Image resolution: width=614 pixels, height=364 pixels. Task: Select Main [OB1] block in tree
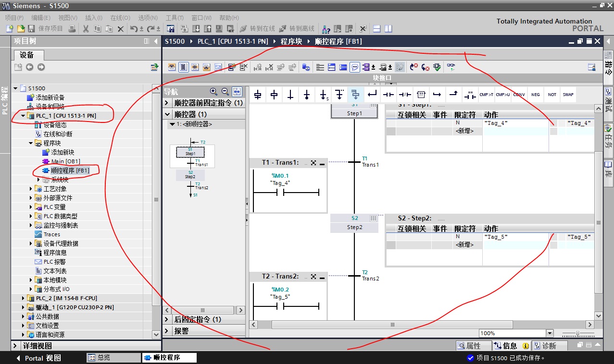pyautogui.click(x=62, y=161)
